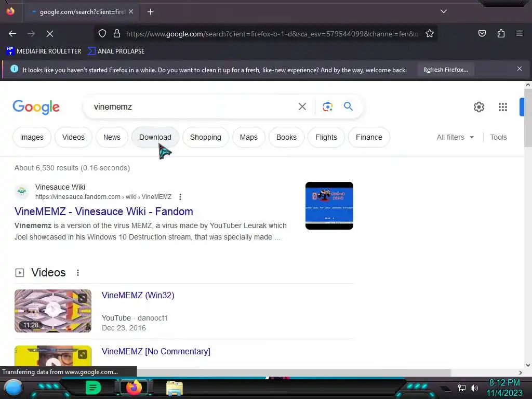Select the Shopping filter chip

tap(206, 137)
